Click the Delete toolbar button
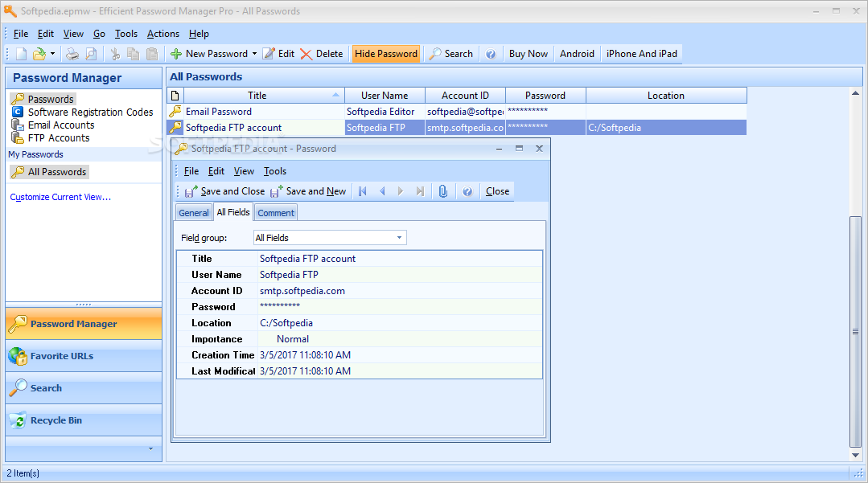 (322, 54)
